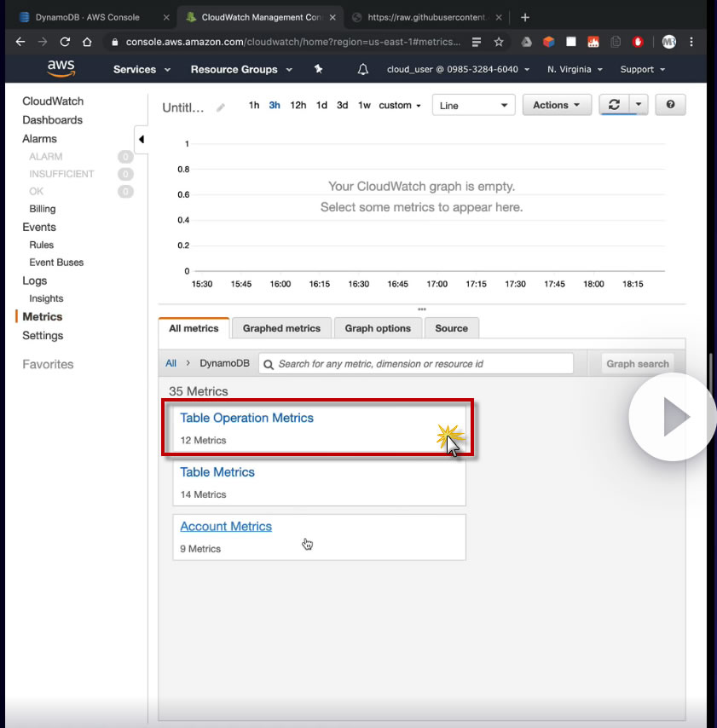Screen dimensions: 717x728
Task: Choose the 1d time range
Action: [x=321, y=106]
